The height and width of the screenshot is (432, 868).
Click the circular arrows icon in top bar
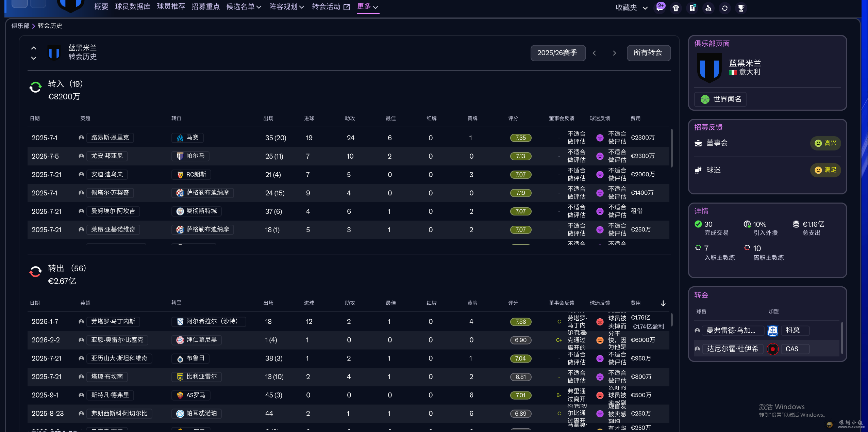(x=725, y=8)
